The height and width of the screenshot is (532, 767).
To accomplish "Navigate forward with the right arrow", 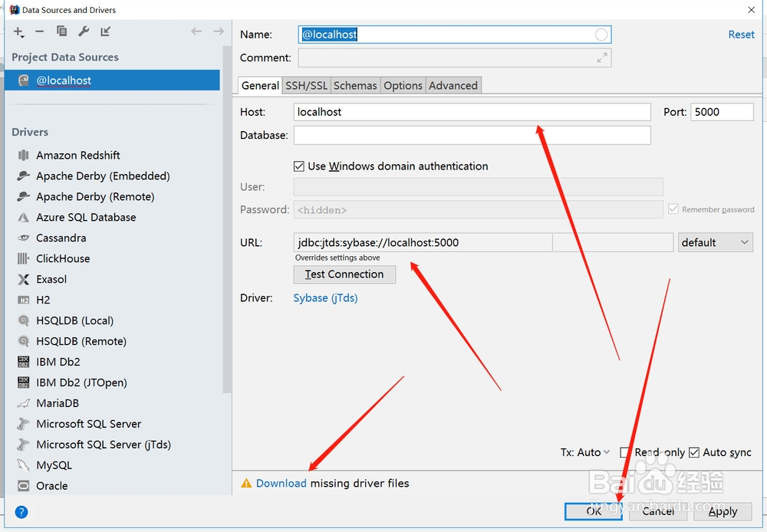I will [219, 31].
